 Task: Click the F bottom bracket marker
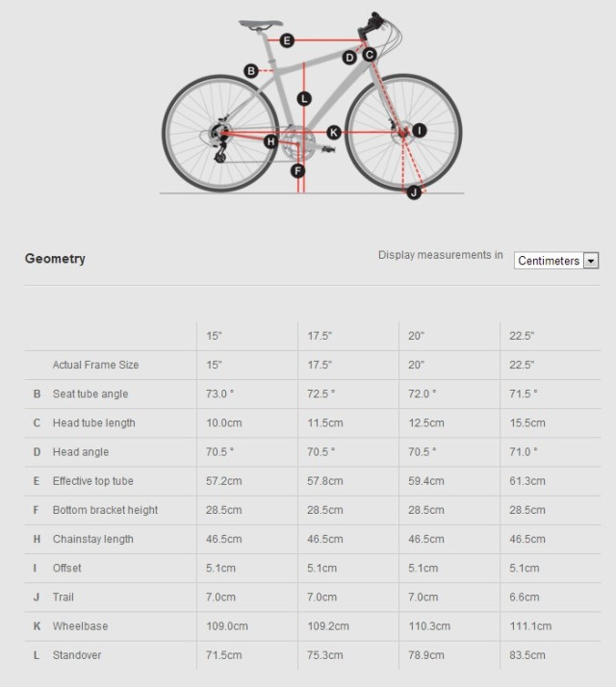click(x=298, y=171)
